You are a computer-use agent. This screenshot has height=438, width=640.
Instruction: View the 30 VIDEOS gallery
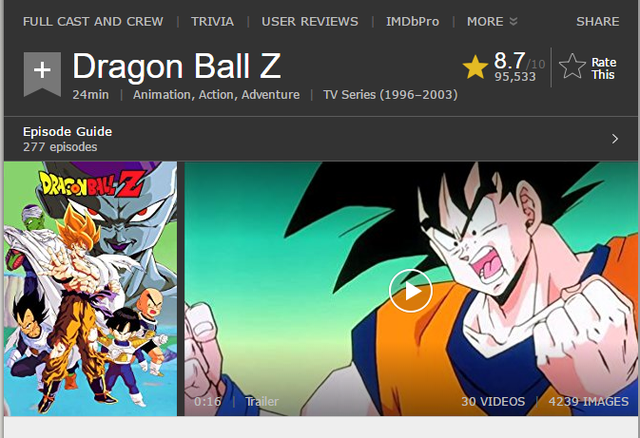(493, 401)
